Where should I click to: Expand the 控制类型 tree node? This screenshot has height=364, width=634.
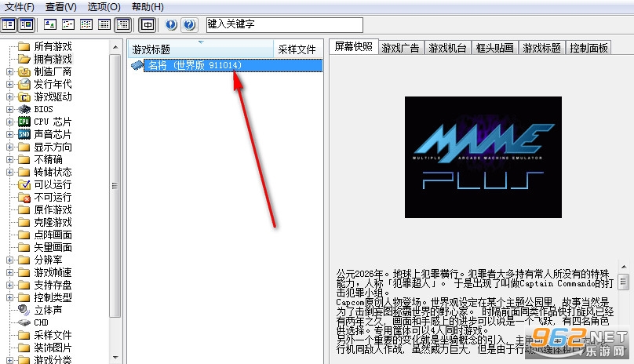tap(9, 297)
